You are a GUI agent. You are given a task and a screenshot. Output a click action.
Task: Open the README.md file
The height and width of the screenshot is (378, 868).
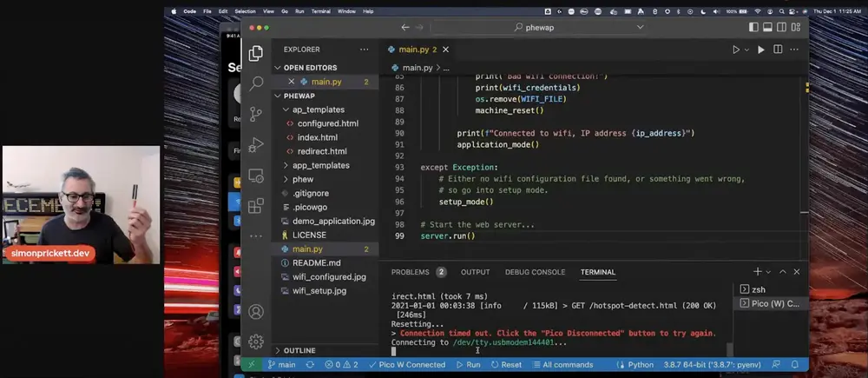(316, 262)
